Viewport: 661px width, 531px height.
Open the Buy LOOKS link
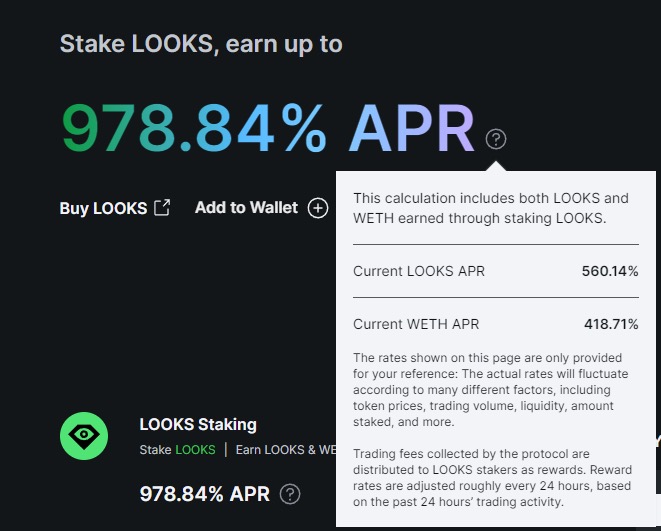coord(103,208)
